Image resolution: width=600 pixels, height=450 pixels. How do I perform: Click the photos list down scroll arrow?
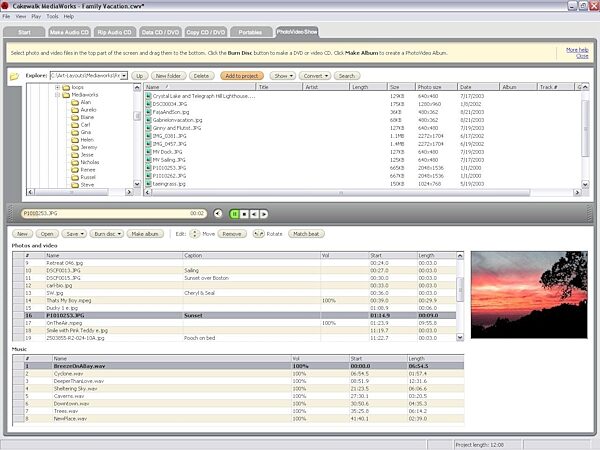coord(460,338)
